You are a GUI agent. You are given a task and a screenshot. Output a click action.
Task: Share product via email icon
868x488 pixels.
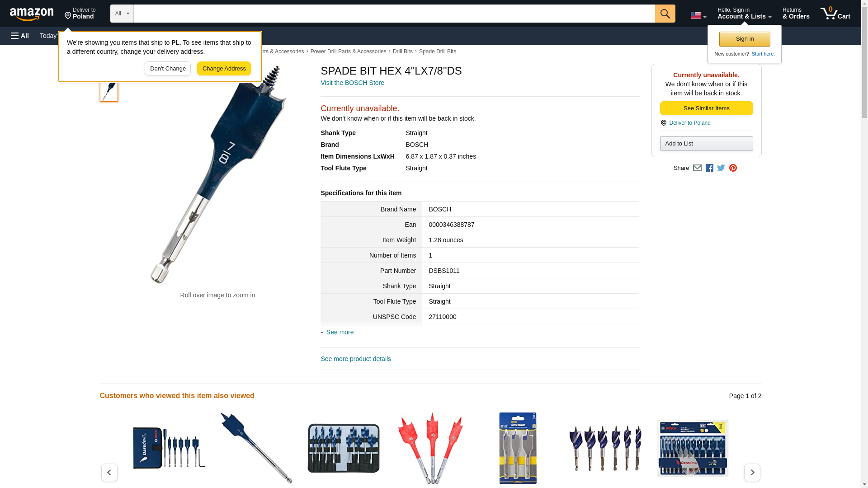tap(697, 168)
